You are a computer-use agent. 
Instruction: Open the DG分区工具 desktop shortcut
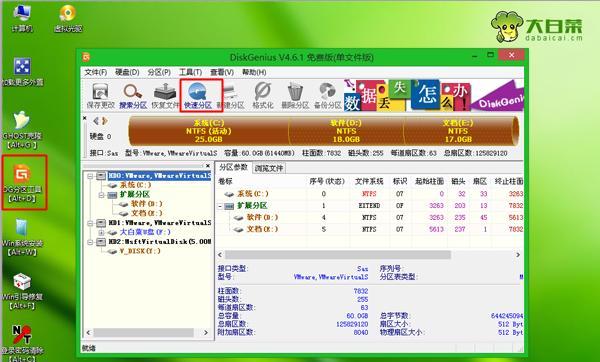coord(23,183)
